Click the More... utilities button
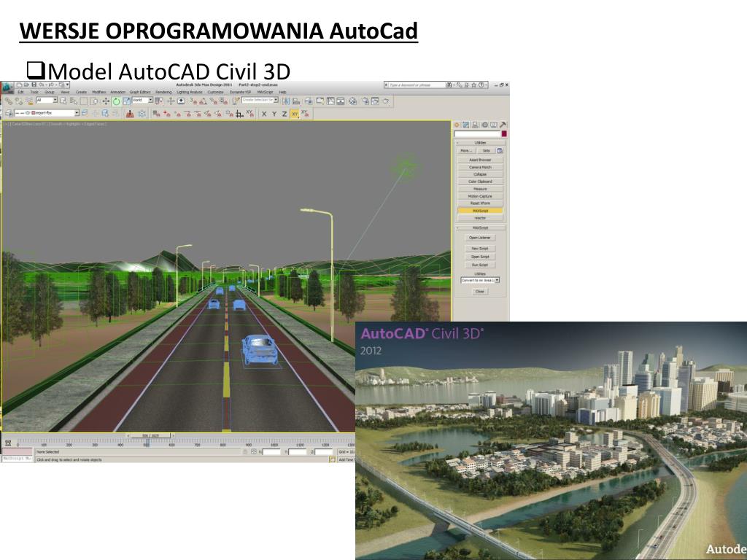The width and height of the screenshot is (747, 560). coord(465,150)
